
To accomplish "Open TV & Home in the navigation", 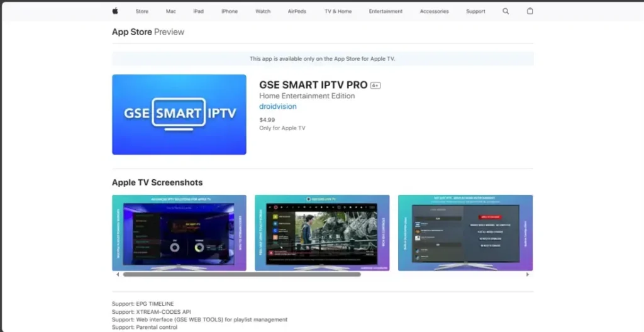I will click(338, 11).
